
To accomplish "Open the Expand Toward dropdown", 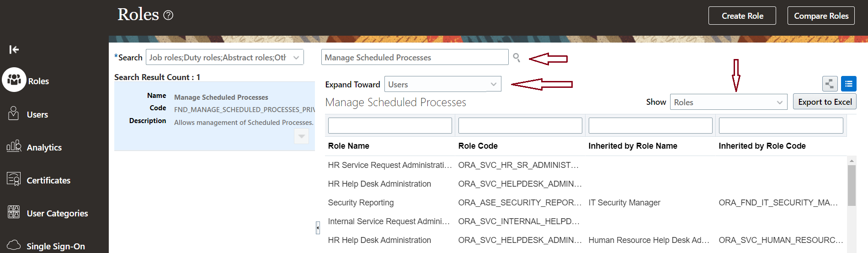I will pos(493,84).
